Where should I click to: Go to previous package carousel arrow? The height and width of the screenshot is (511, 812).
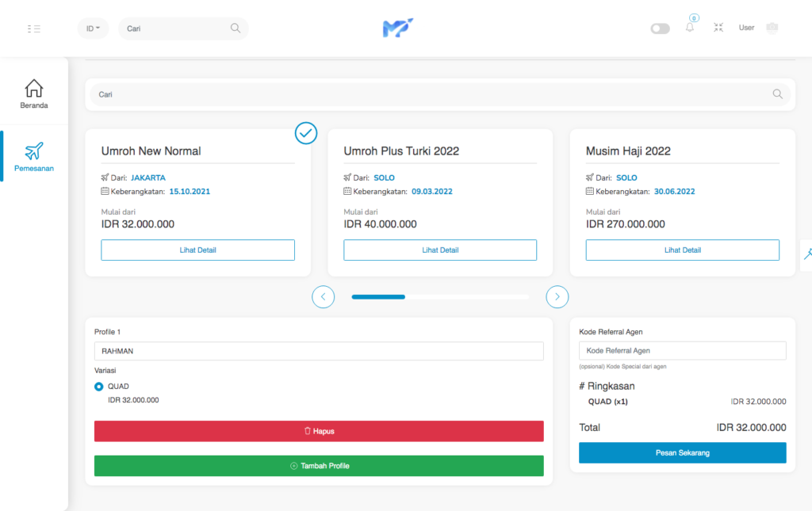(324, 297)
